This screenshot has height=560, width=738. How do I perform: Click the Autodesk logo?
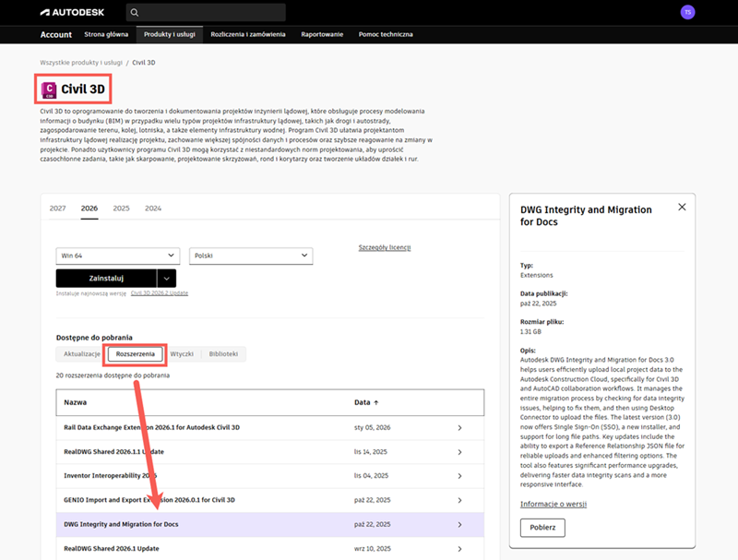point(72,12)
